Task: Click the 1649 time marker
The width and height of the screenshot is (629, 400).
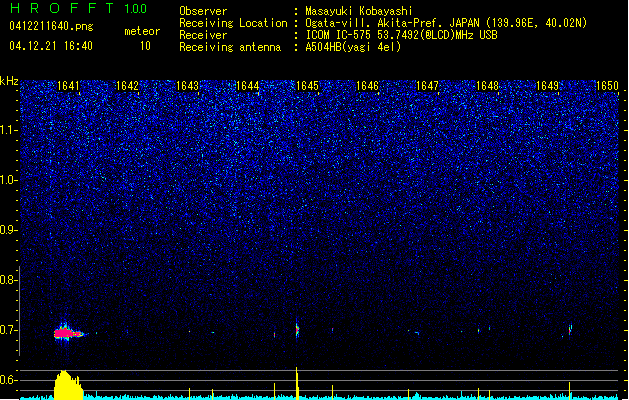Action: point(548,86)
